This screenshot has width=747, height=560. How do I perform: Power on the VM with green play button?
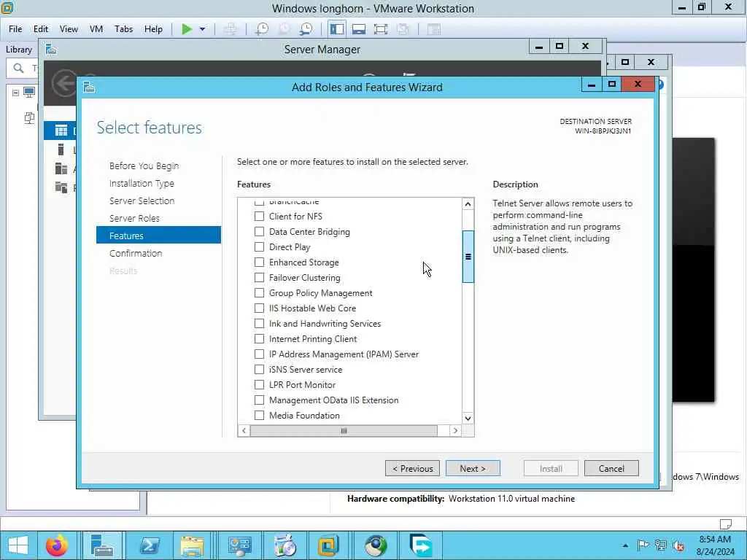[x=187, y=29]
